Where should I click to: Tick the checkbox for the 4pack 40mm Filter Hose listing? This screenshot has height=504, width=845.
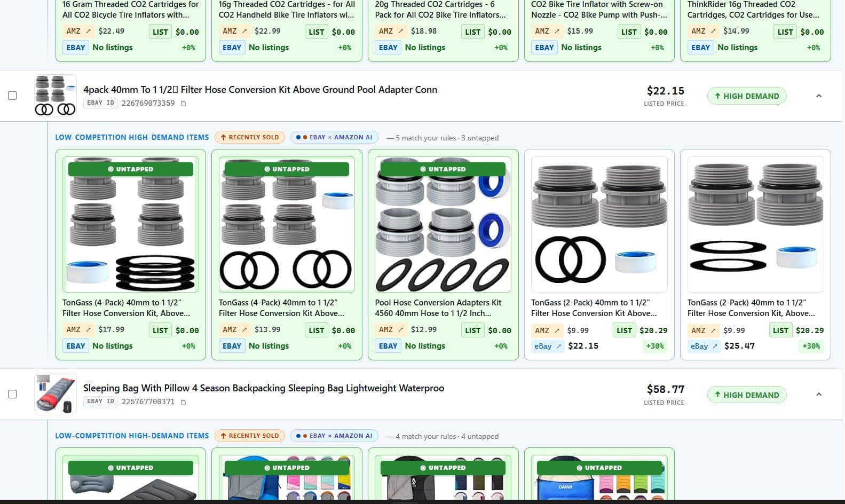[x=12, y=96]
